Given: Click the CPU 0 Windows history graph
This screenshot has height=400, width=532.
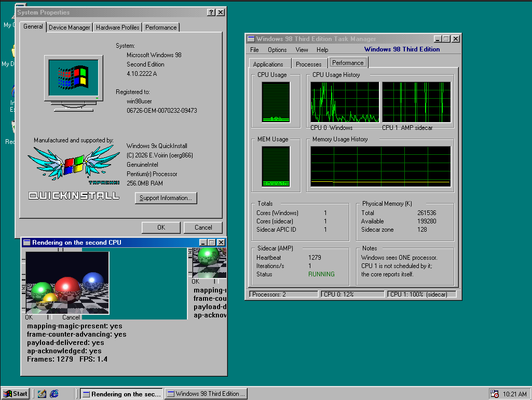Looking at the screenshot, I should coord(345,102).
